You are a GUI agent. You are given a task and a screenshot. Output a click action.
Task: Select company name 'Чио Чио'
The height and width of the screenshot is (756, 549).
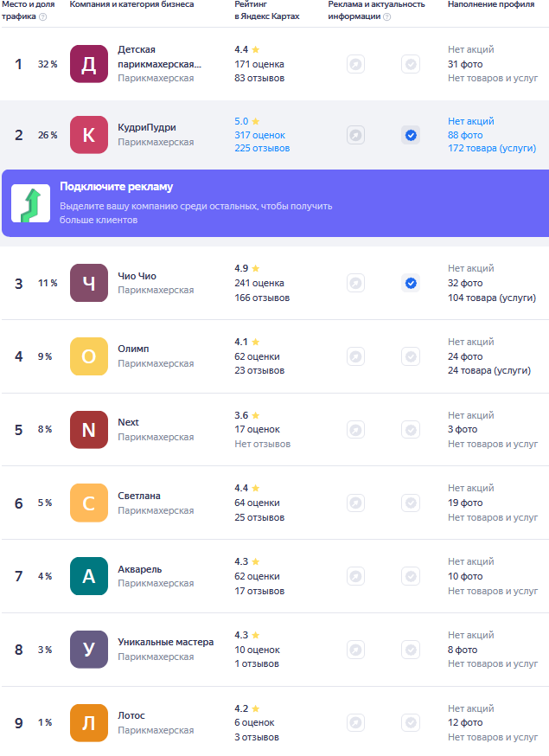point(137,276)
